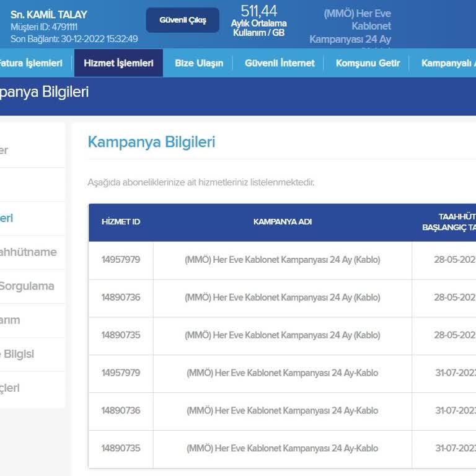Click customer name Sn. KAMİL TALAY
Screen dimensions: 476x476
(x=49, y=14)
